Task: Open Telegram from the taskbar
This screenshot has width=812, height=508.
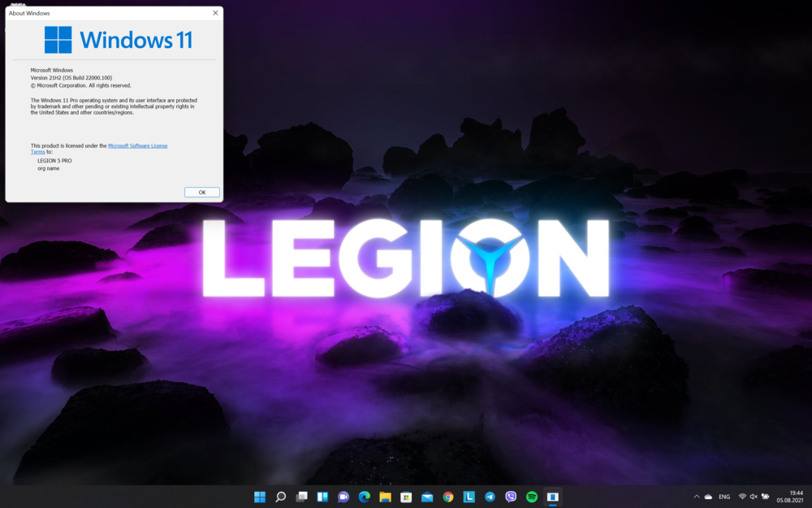Action: (x=490, y=497)
